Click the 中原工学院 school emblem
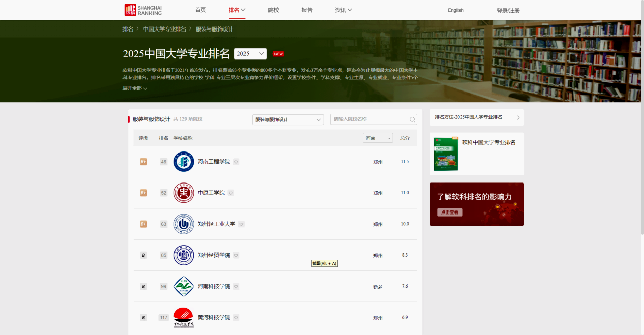The width and height of the screenshot is (644, 335). click(183, 193)
